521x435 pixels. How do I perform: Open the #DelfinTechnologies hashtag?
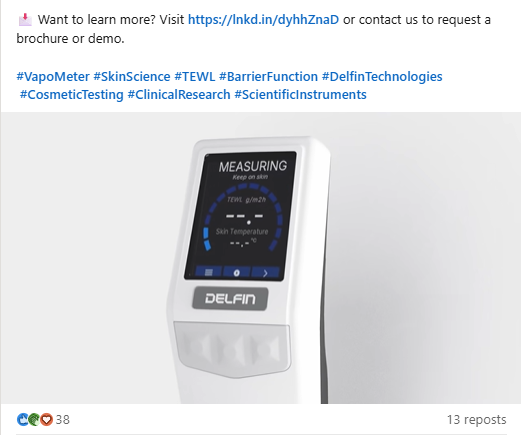coord(382,77)
